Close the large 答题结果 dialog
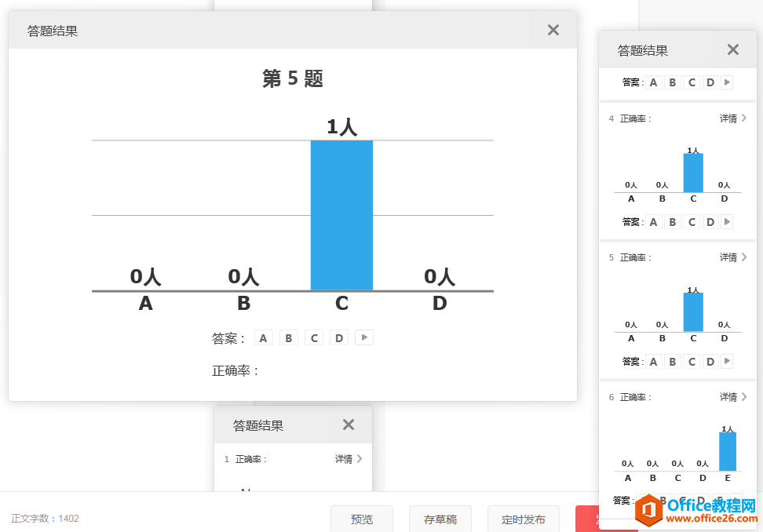The image size is (763, 532). pos(553,30)
